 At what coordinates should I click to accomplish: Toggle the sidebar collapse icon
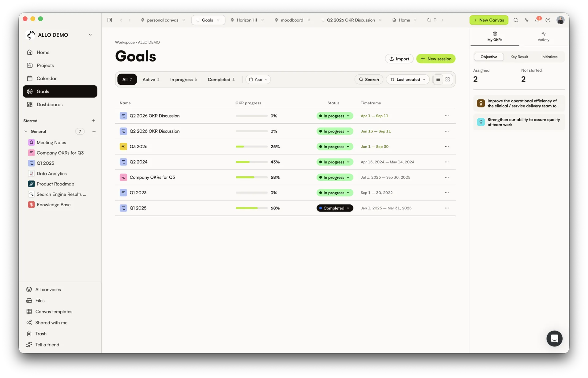click(x=110, y=20)
